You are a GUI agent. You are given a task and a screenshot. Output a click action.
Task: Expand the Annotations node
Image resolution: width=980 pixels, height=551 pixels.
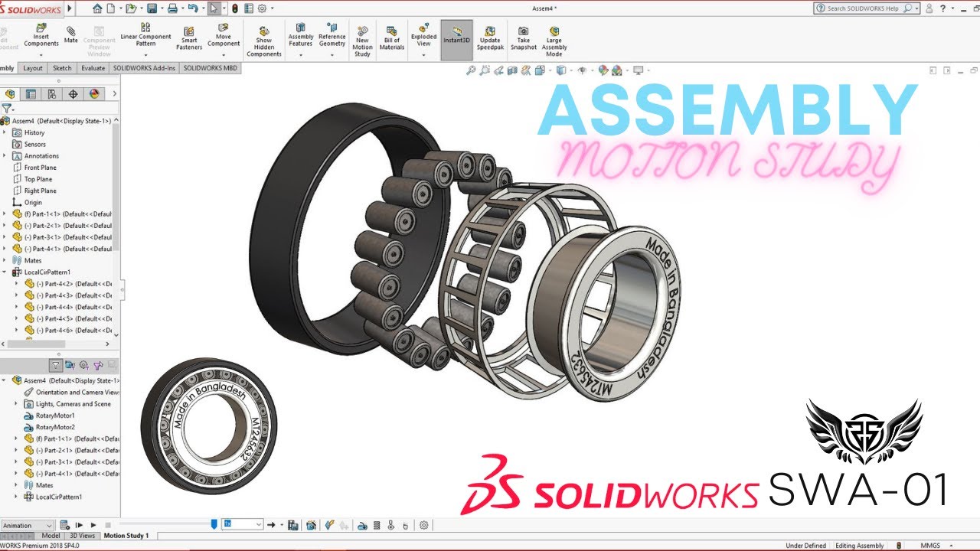(x=5, y=155)
